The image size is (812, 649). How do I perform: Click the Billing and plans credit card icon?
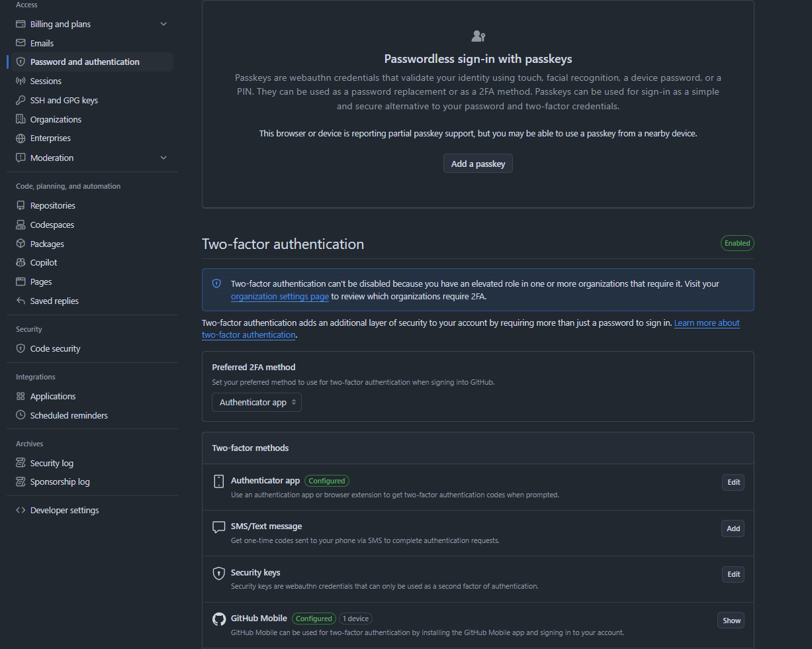[x=21, y=25]
